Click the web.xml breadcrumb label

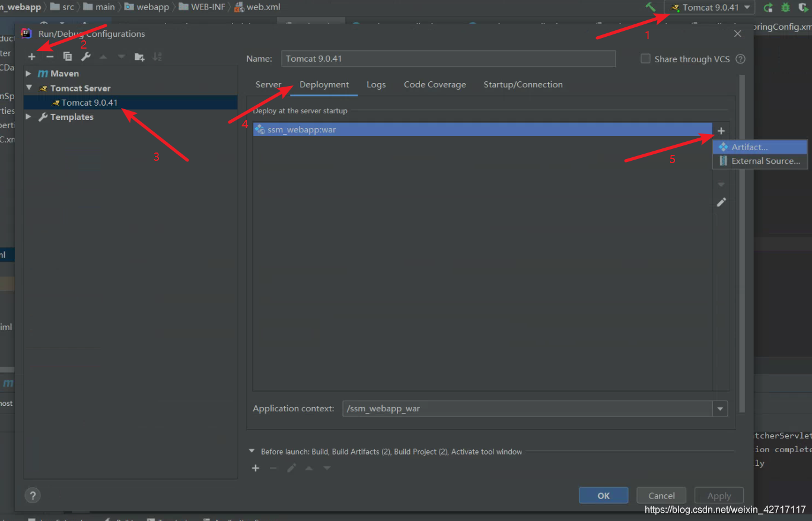263,7
